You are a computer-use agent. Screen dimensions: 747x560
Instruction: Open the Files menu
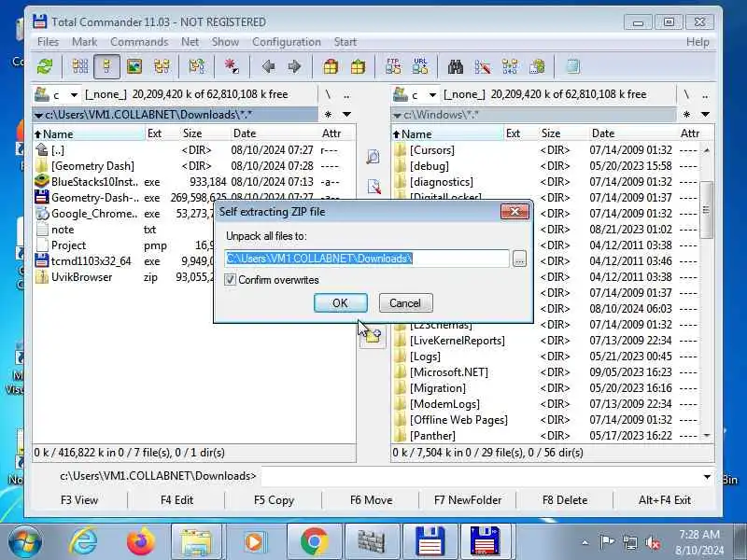tap(49, 42)
